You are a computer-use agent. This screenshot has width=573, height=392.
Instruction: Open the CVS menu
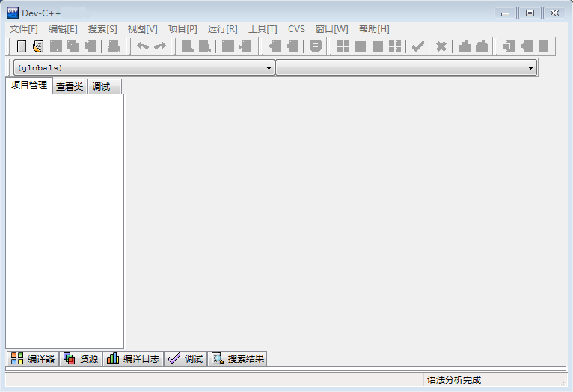296,29
